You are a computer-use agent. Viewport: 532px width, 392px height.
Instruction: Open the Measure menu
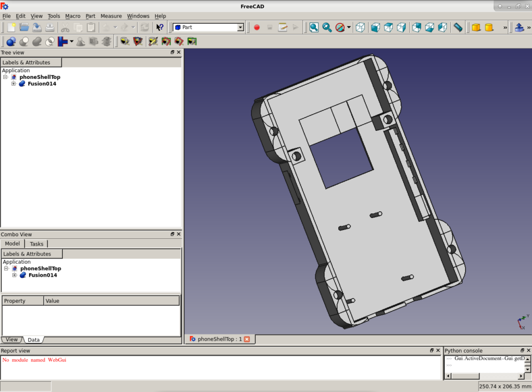click(x=111, y=16)
